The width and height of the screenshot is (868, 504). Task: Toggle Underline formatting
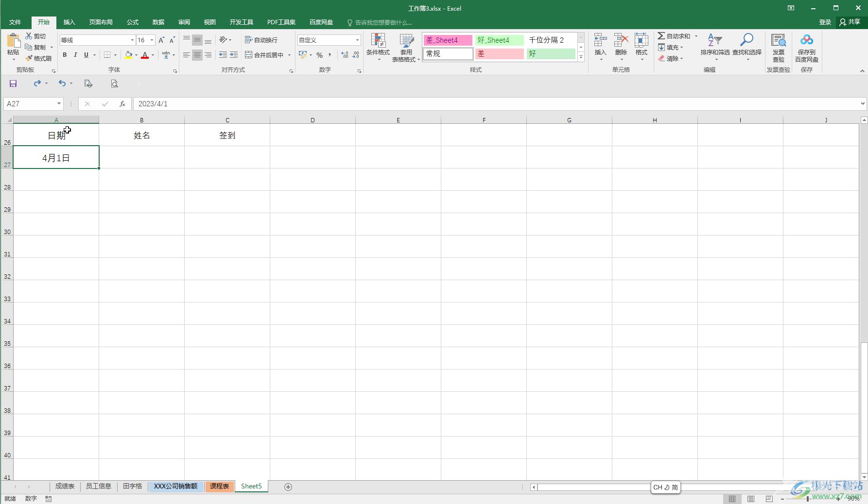(x=86, y=55)
